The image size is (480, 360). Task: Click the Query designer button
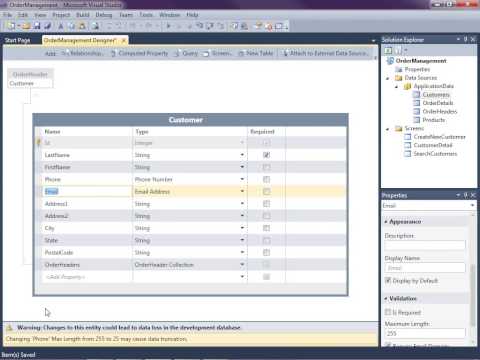(186, 53)
